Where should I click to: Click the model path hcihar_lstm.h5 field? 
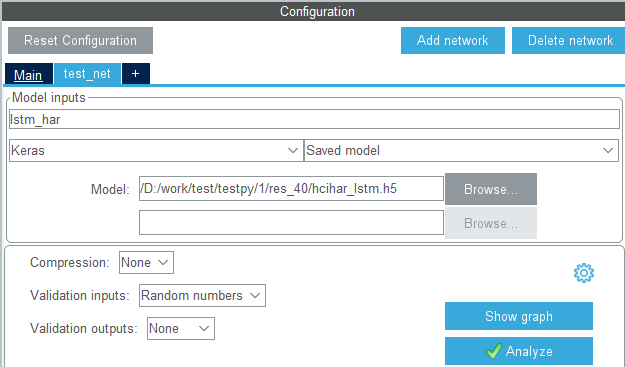(x=291, y=188)
